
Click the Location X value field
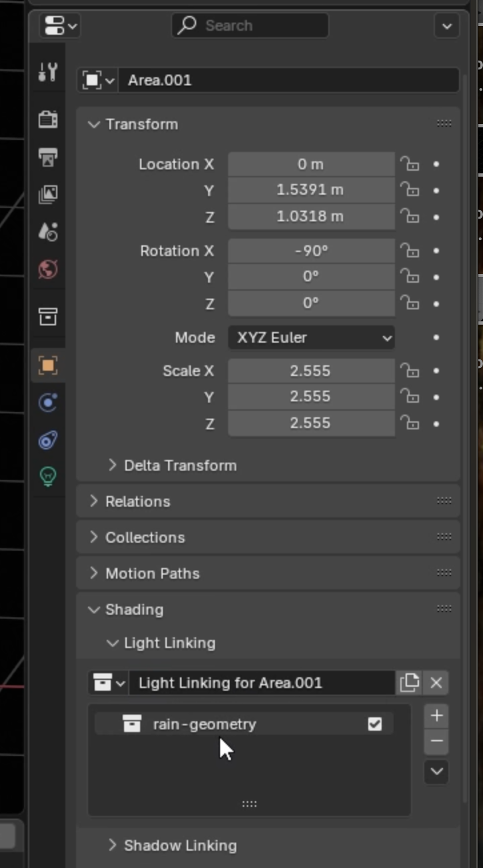point(311,164)
